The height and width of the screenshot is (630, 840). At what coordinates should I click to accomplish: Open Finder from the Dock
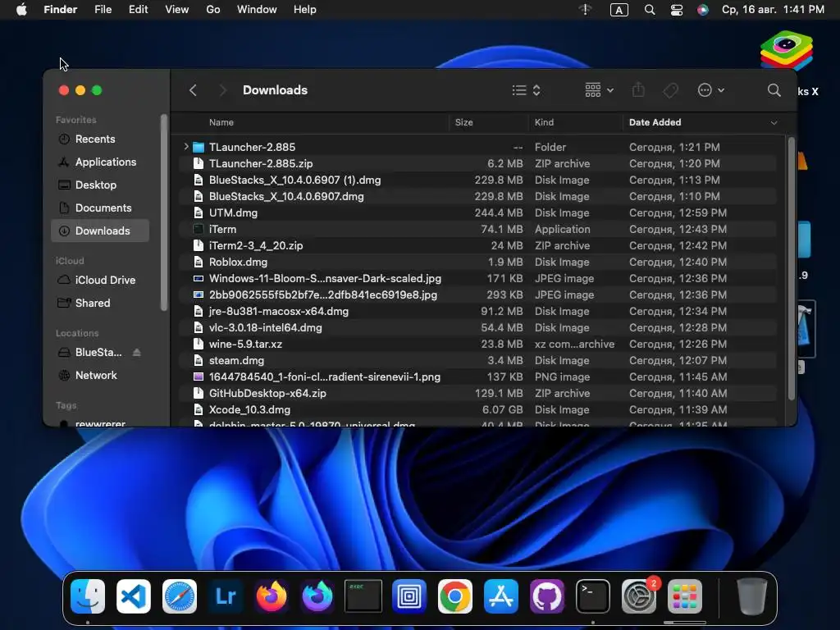[x=88, y=596]
